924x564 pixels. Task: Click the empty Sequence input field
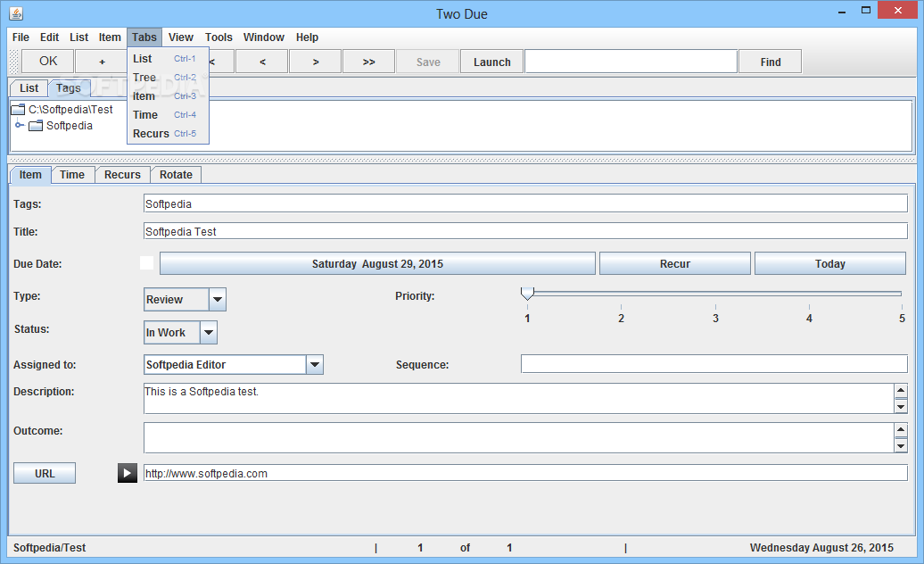(x=714, y=364)
